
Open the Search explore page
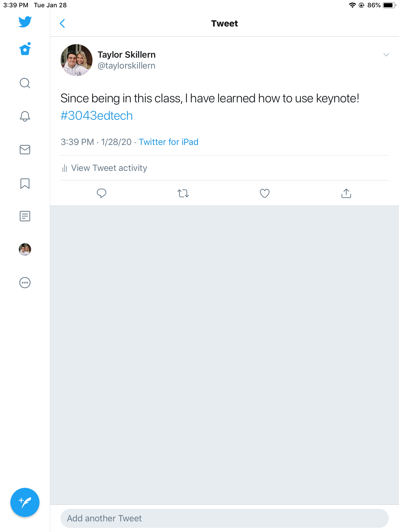(x=25, y=83)
